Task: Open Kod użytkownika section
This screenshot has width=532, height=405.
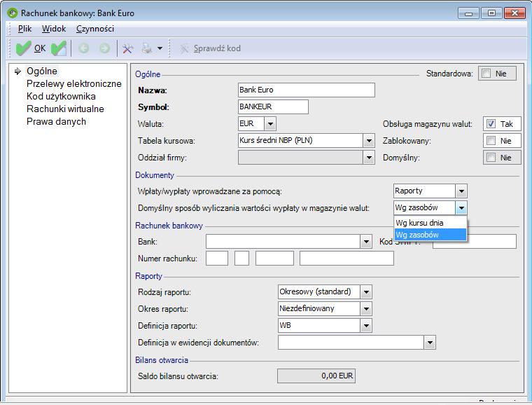Action: (x=61, y=97)
